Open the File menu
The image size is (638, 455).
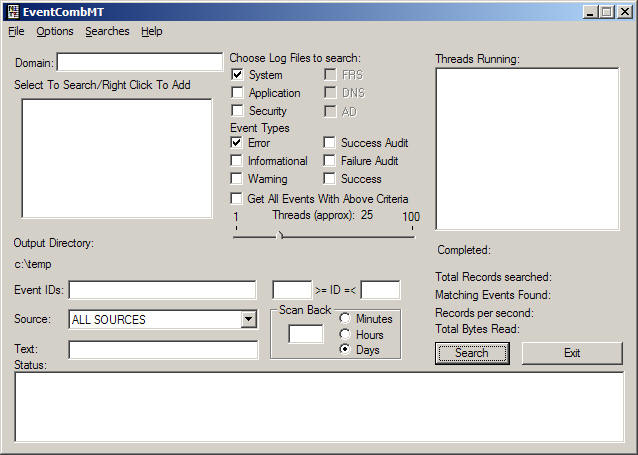(x=16, y=31)
